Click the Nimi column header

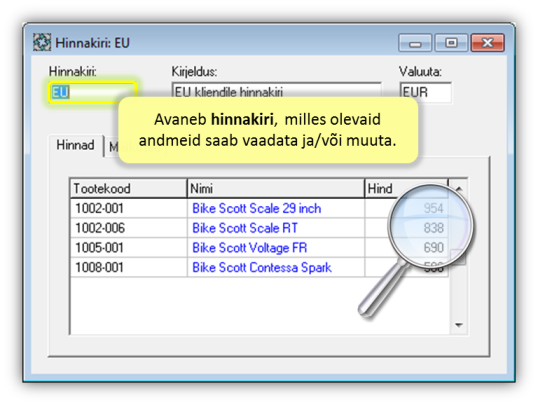[x=276, y=188]
